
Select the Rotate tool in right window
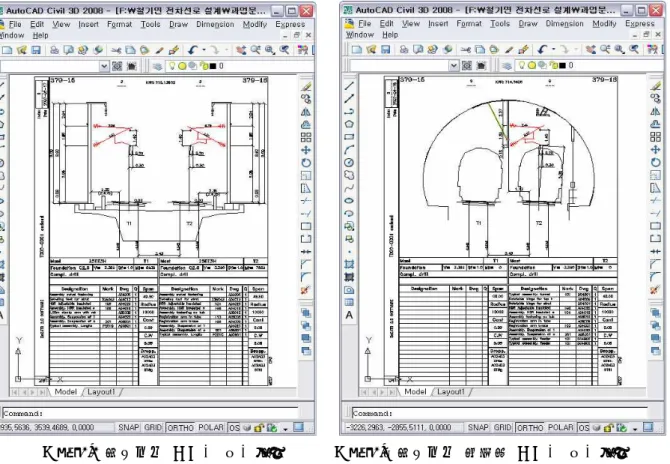(655, 162)
